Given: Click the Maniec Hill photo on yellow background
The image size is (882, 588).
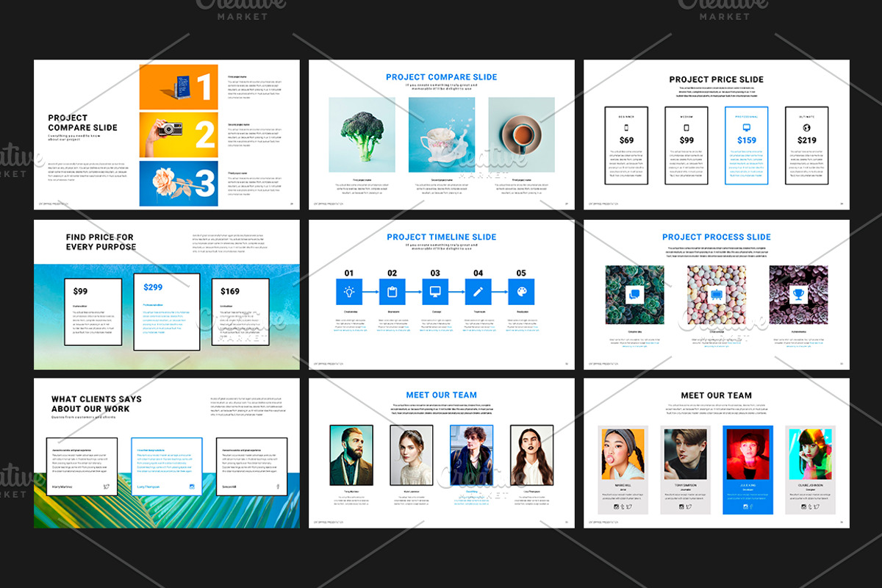Looking at the screenshot, I should (623, 454).
